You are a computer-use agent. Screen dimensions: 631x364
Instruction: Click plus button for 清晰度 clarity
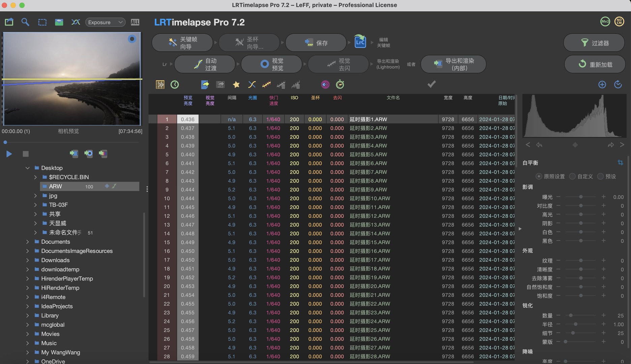pos(603,269)
